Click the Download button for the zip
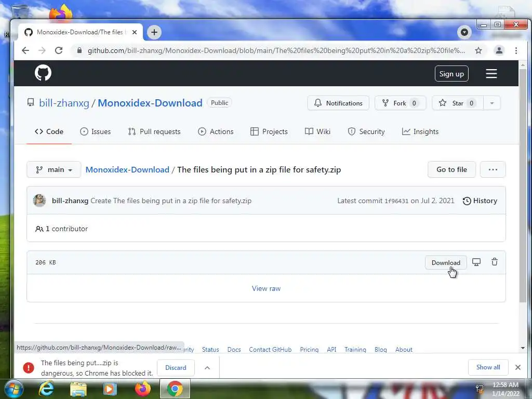Viewport: 532px width, 399px height. pyautogui.click(x=446, y=262)
